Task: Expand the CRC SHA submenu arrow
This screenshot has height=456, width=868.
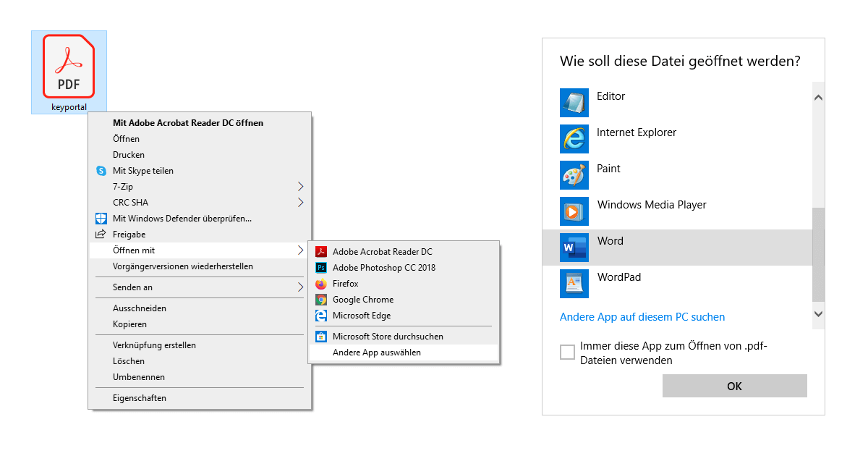Action: (x=300, y=203)
